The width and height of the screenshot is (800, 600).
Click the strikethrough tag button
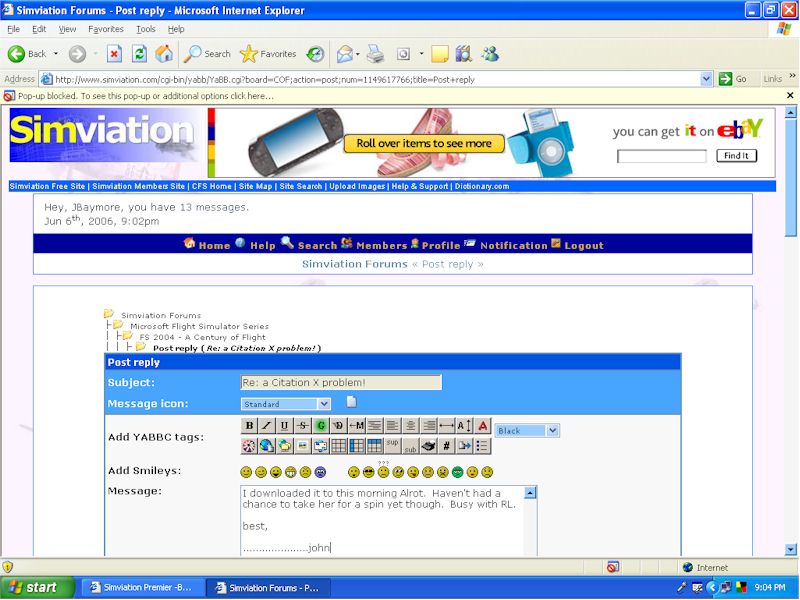pos(302,426)
